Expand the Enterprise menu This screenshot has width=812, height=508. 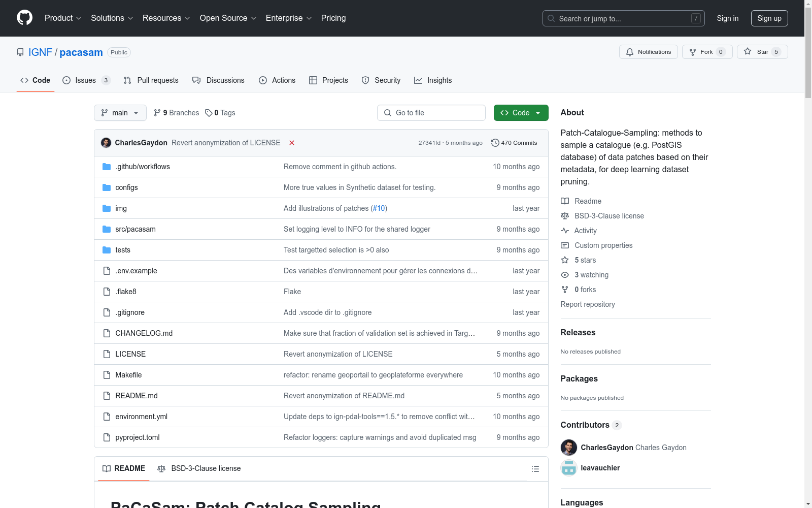[289, 18]
